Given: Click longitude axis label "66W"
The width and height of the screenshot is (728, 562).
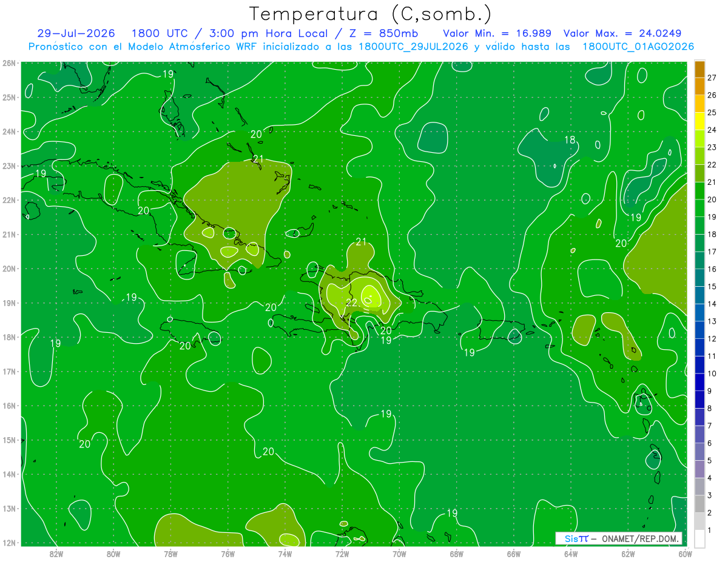Looking at the screenshot, I should (x=513, y=554).
